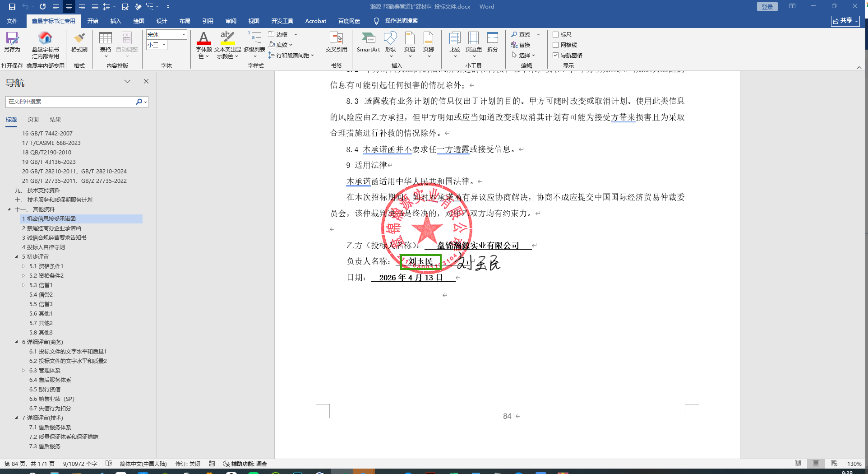Open the font name 宋体 dropdown
868x474 pixels.
pos(184,35)
